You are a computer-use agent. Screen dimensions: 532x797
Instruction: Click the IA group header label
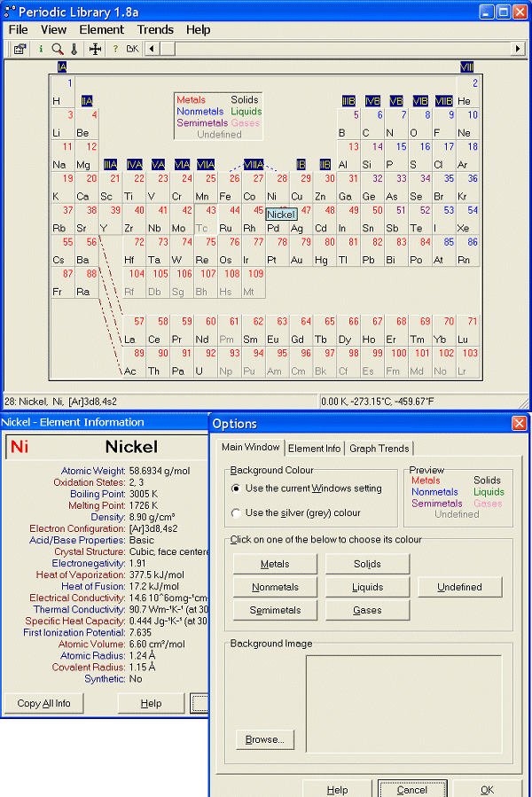62,67
